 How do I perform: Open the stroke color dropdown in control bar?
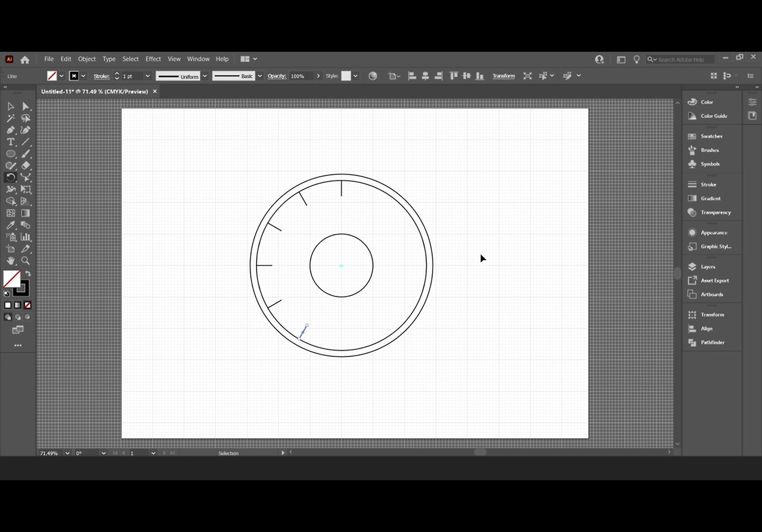[83, 76]
